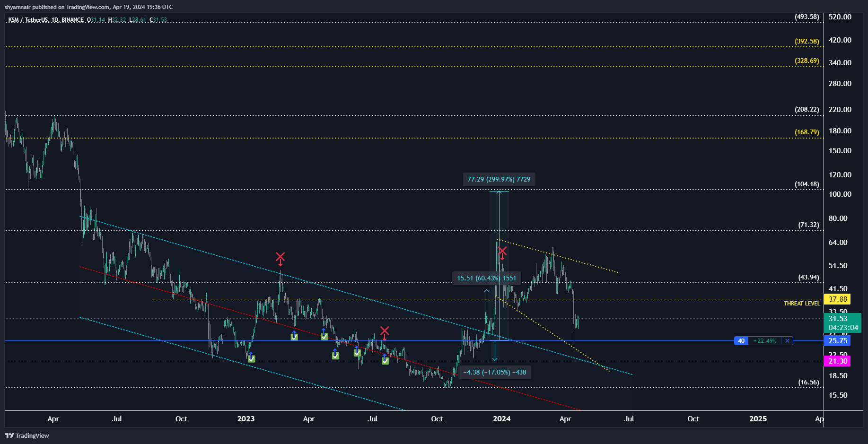
Task: Click 220.00 on the price axis
Action: click(x=840, y=109)
